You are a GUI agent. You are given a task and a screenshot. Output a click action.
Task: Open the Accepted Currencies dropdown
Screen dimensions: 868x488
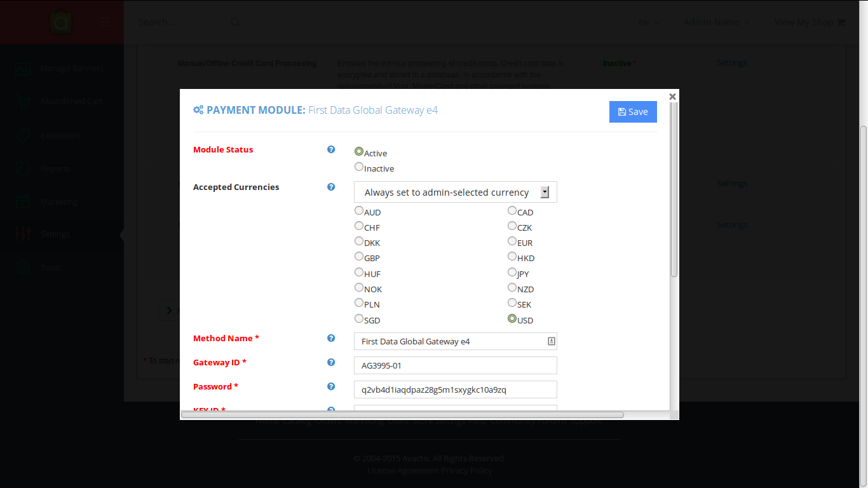click(456, 192)
